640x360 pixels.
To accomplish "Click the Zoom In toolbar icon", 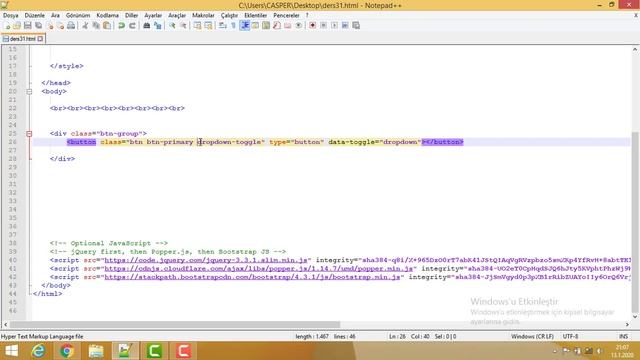I will point(172,26).
